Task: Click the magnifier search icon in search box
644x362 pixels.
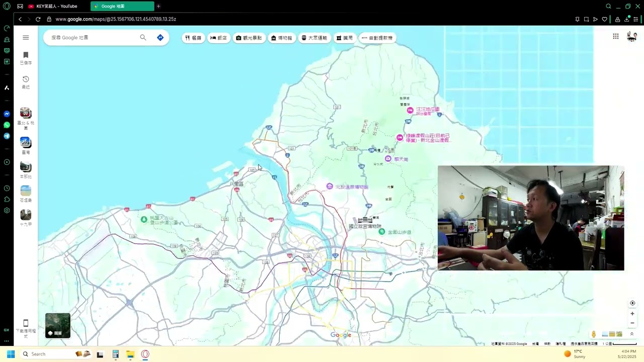Action: coord(143,38)
